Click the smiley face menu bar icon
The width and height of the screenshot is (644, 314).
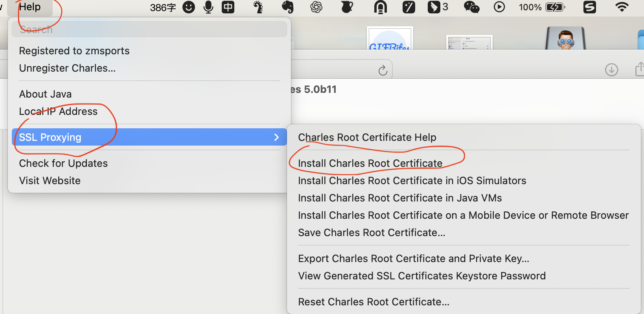pos(189,7)
